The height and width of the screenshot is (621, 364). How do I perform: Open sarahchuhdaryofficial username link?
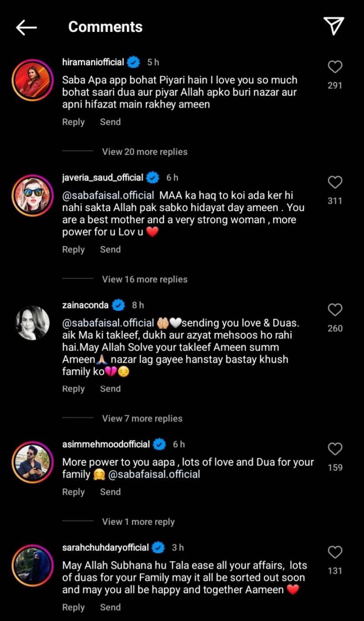(x=106, y=547)
